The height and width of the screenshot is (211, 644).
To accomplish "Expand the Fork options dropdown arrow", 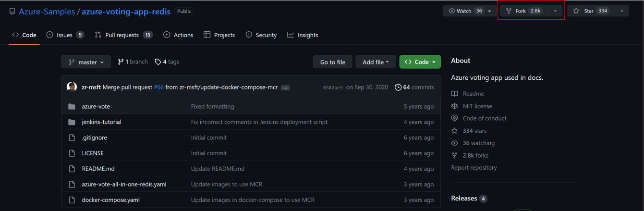I will click(x=555, y=11).
